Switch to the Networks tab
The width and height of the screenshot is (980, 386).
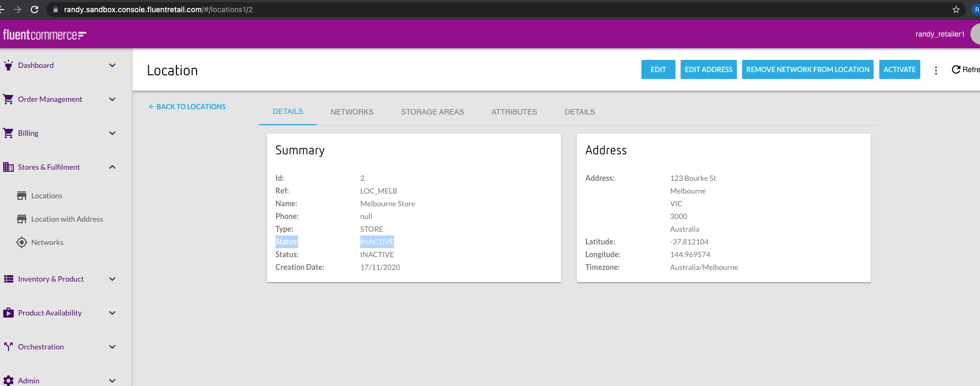coord(352,112)
